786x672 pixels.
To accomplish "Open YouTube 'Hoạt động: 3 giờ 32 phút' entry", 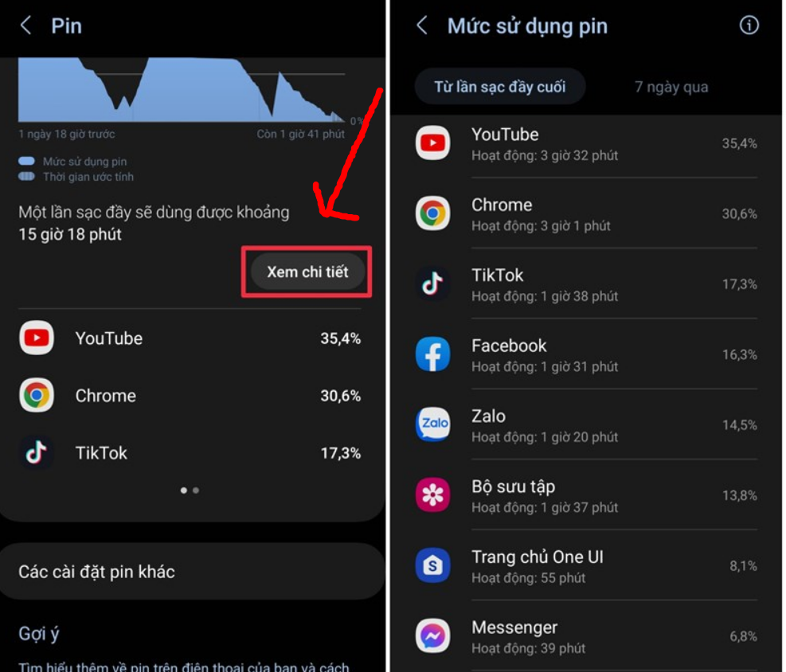I will point(586,143).
